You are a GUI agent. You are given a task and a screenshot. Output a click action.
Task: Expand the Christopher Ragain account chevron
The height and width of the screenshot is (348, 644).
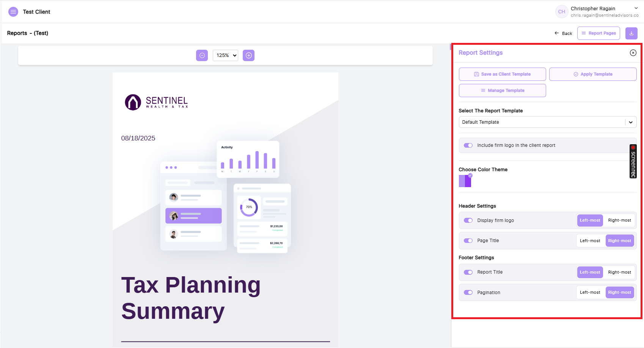pos(636,8)
